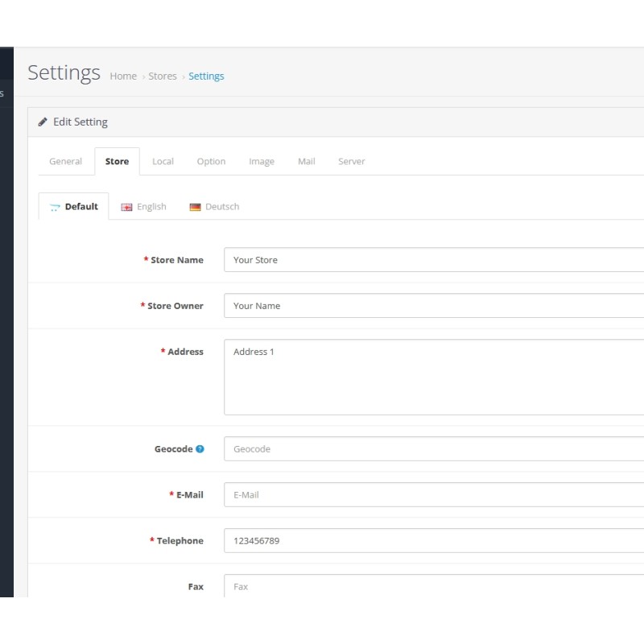Open the Option settings tab
Image resolution: width=644 pixels, height=644 pixels.
coord(211,162)
